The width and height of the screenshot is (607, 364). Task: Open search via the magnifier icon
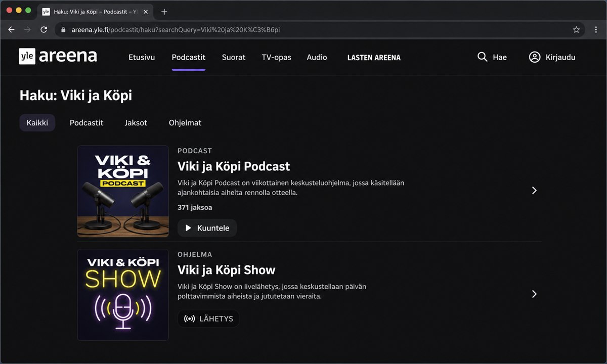click(482, 57)
